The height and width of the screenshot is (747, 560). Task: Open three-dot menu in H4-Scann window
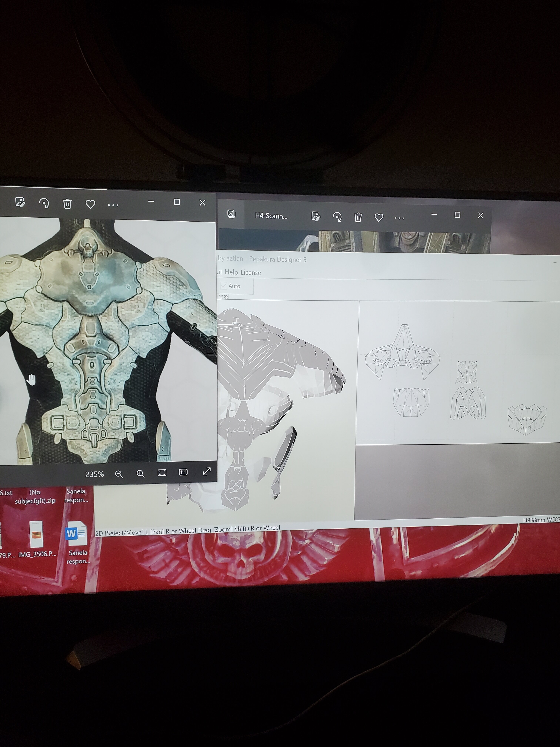pos(399,218)
